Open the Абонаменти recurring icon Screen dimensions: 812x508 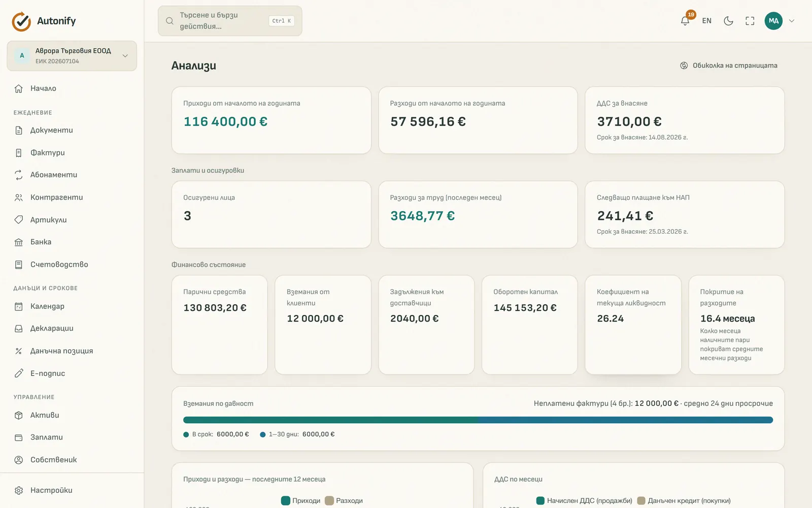point(19,175)
